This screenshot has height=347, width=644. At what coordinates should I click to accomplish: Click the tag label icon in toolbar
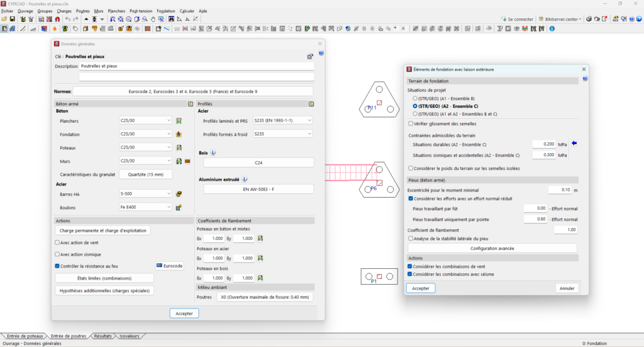tap(75, 29)
